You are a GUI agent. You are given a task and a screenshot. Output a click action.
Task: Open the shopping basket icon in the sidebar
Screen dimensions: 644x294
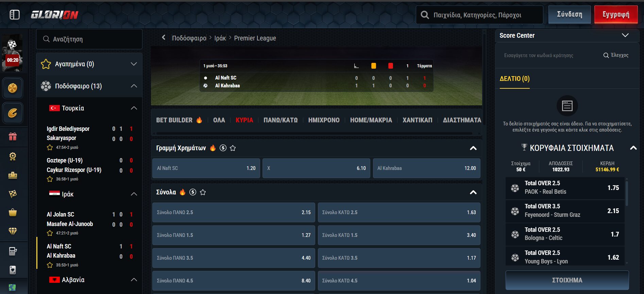pyautogui.click(x=13, y=212)
